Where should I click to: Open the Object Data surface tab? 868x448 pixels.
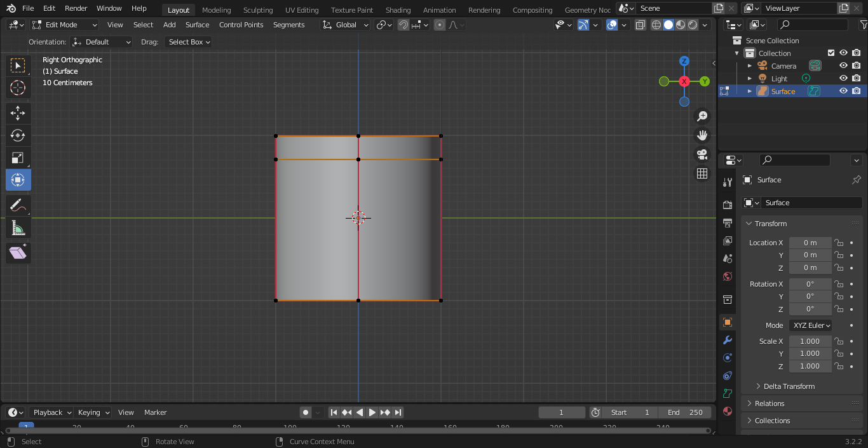728,393
